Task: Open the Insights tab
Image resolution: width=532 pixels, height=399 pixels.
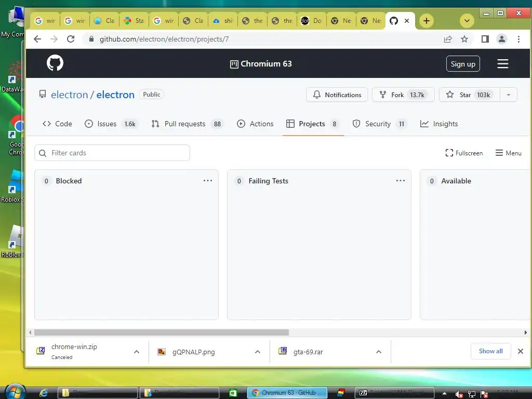Action: 439,124
